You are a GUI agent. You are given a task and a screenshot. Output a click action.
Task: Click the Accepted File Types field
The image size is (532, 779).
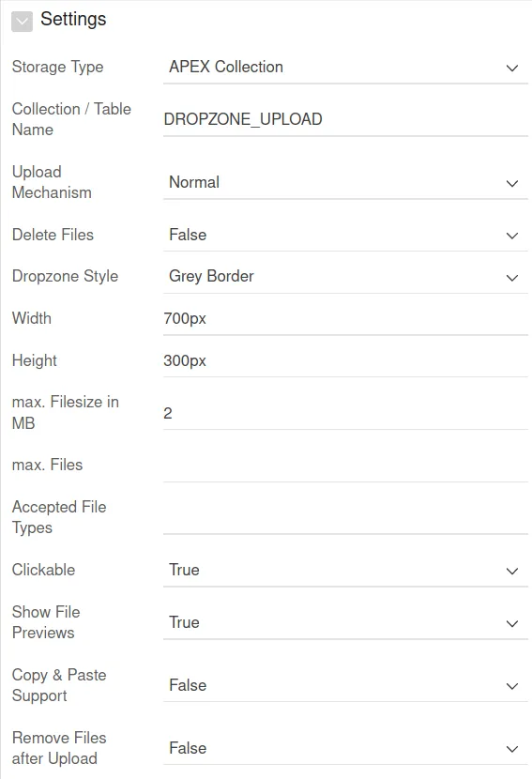coord(345,518)
